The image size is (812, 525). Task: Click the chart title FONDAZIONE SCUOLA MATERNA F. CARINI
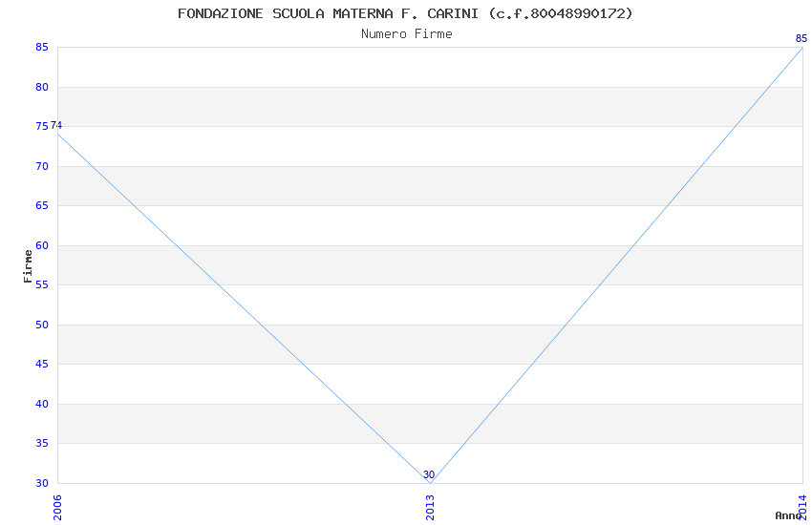405,13
